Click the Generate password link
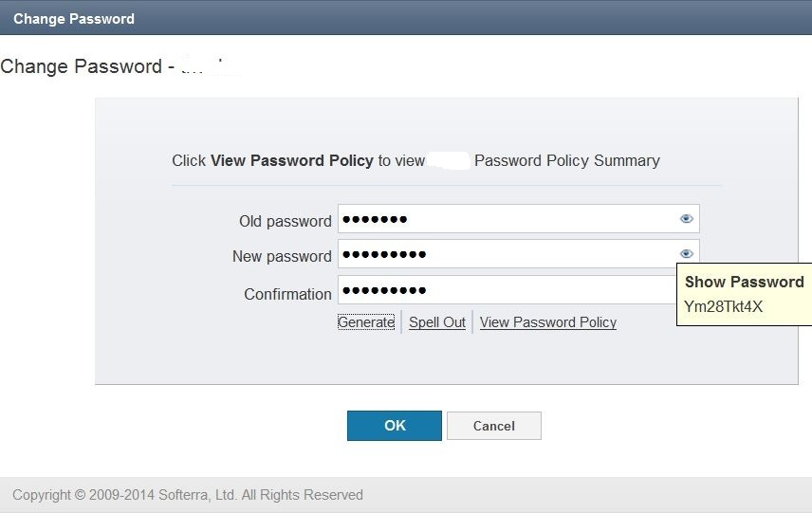Image resolution: width=812 pixels, height=513 pixels. point(365,322)
